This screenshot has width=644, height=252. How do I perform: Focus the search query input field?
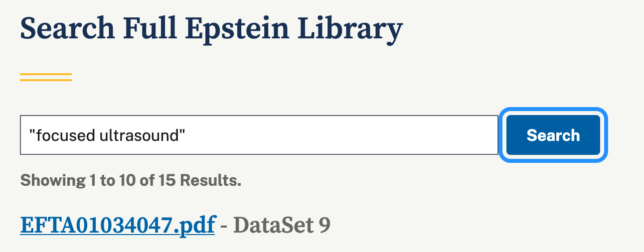point(259,135)
